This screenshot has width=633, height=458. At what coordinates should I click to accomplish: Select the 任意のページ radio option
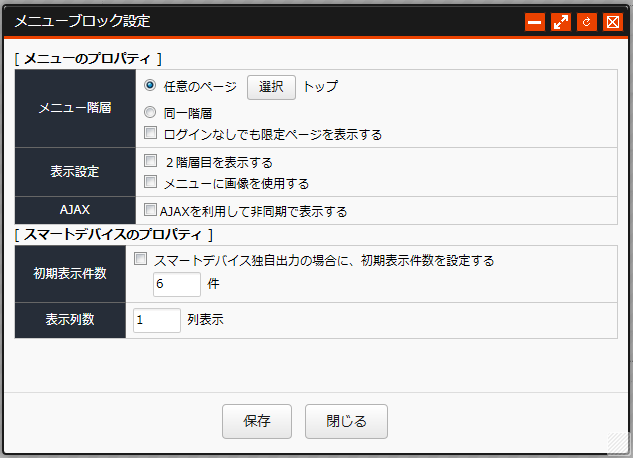(150, 86)
